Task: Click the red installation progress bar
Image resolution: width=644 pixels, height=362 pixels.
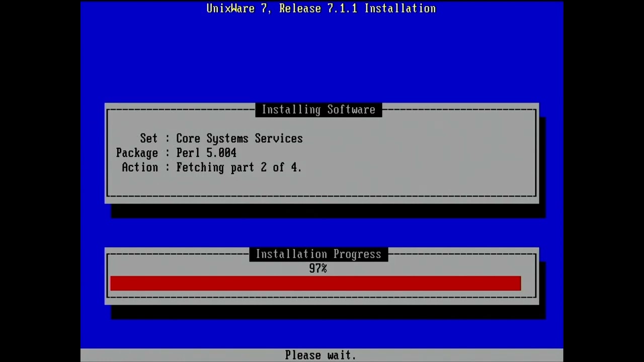Action: 315,284
